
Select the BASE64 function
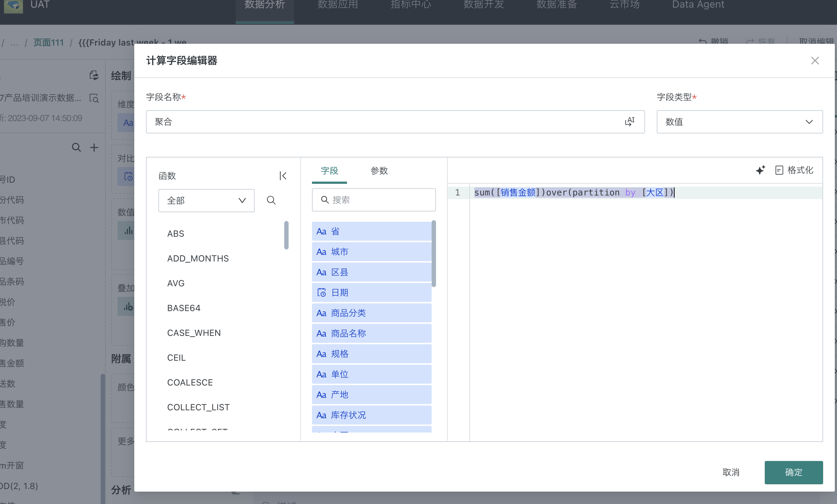pos(184,308)
